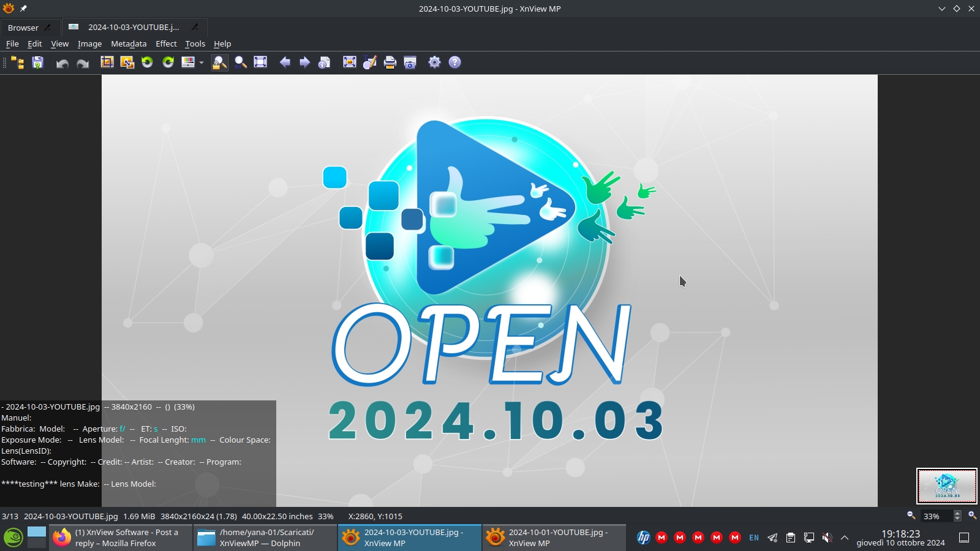
Task: Click the navigator thumbnail preview
Action: pyautogui.click(x=946, y=486)
